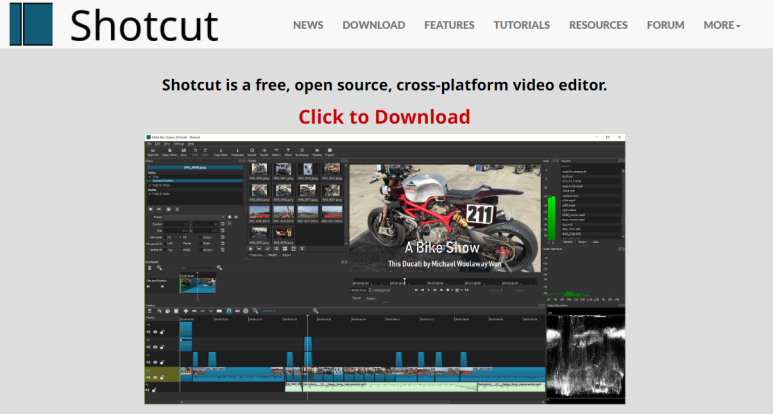Screen dimensions: 773x414
Task: Click the 'free, open source, cross-platform' headline
Action: (384, 85)
